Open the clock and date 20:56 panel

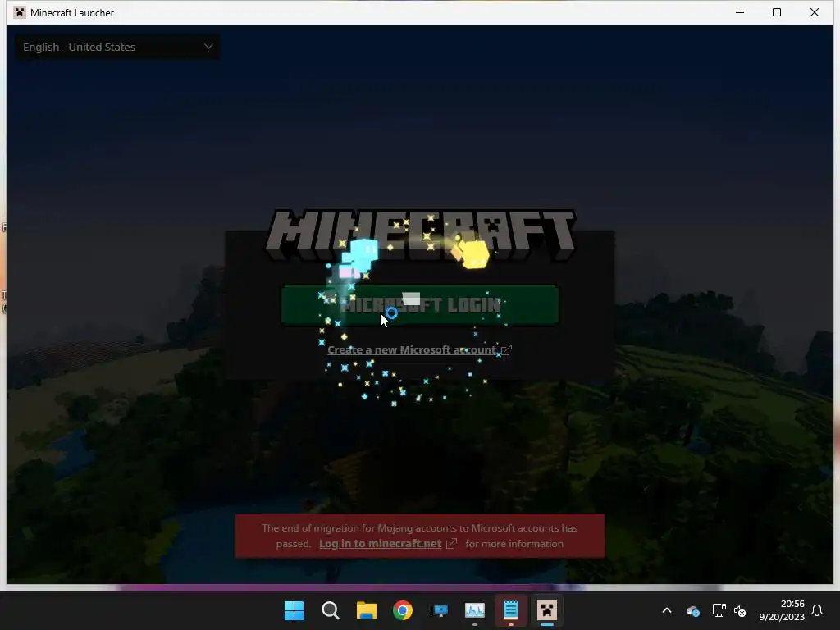click(782, 610)
